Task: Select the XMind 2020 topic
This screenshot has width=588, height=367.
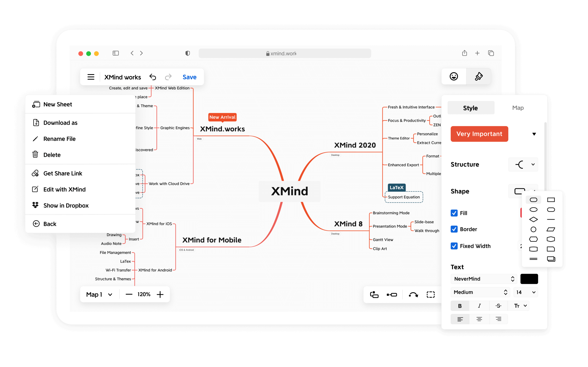Action: pyautogui.click(x=355, y=145)
